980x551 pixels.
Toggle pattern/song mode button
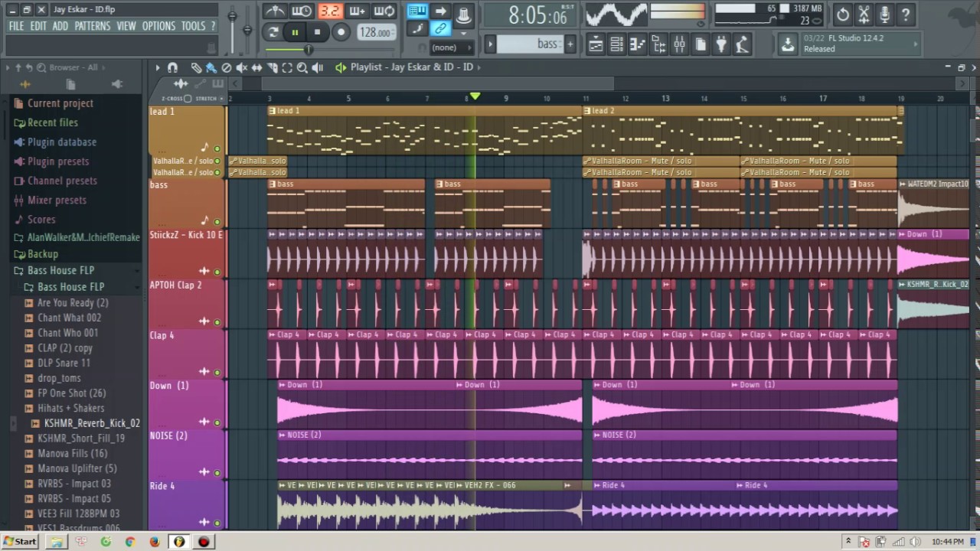(273, 32)
